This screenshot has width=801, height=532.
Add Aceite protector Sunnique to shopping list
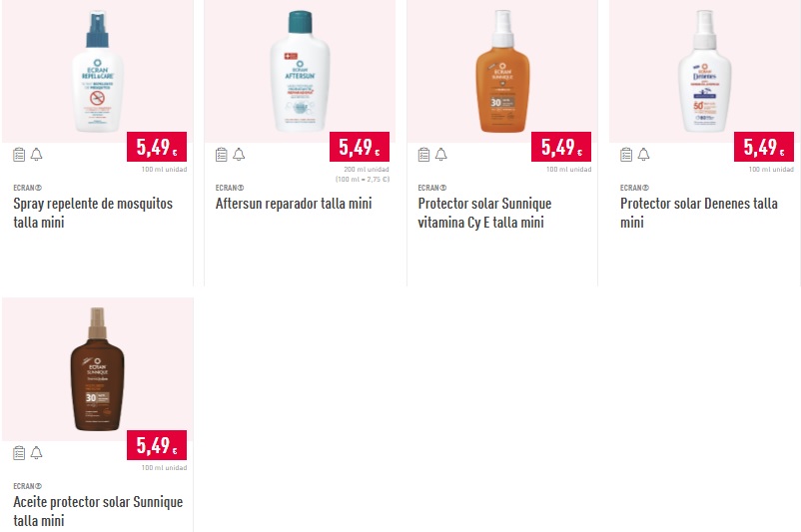(19, 453)
